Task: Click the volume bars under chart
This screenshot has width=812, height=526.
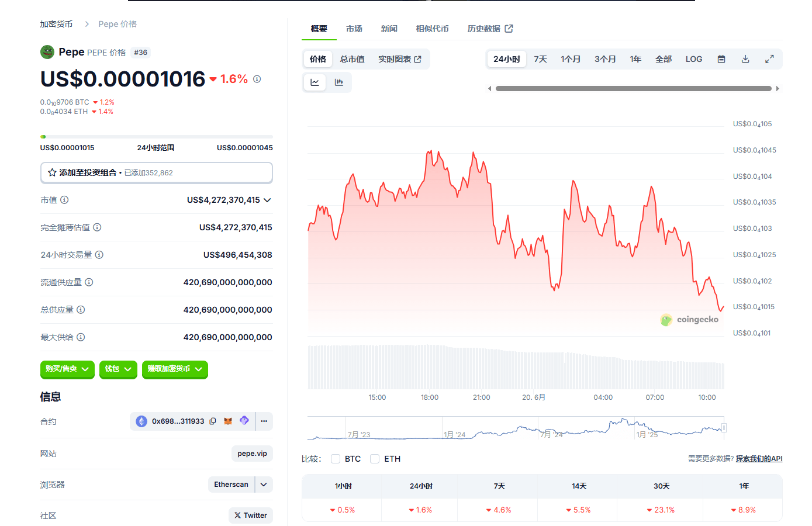Action: tap(516, 367)
